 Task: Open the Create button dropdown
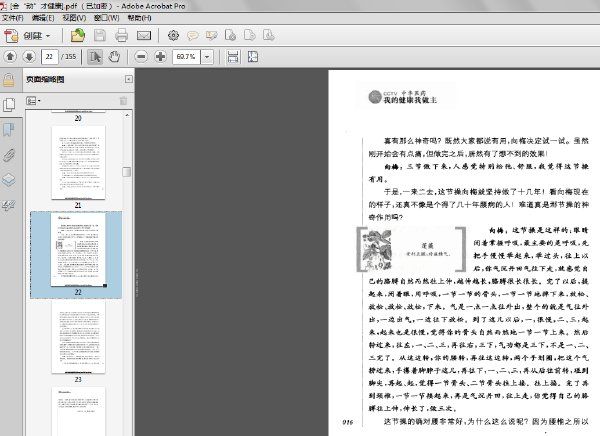tap(27, 36)
